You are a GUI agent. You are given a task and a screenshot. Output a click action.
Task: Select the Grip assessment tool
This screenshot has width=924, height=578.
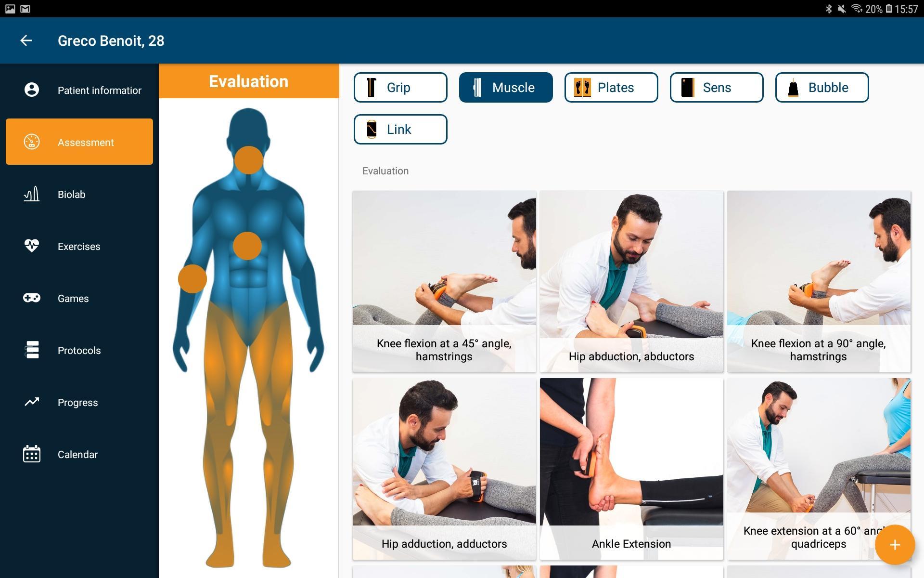click(400, 87)
